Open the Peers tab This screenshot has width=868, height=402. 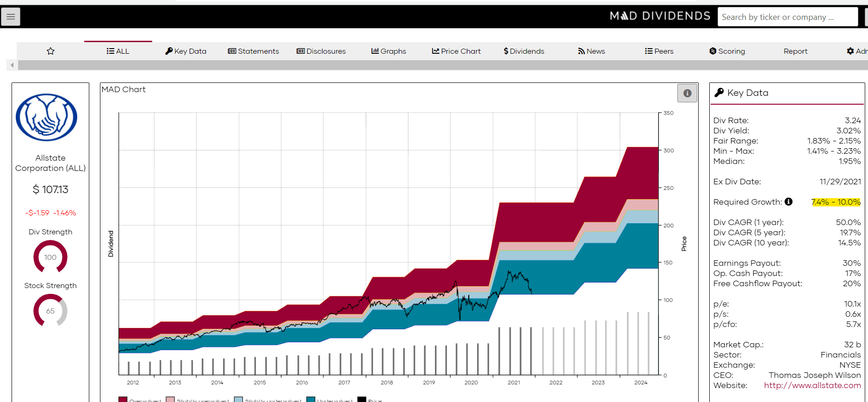659,51
